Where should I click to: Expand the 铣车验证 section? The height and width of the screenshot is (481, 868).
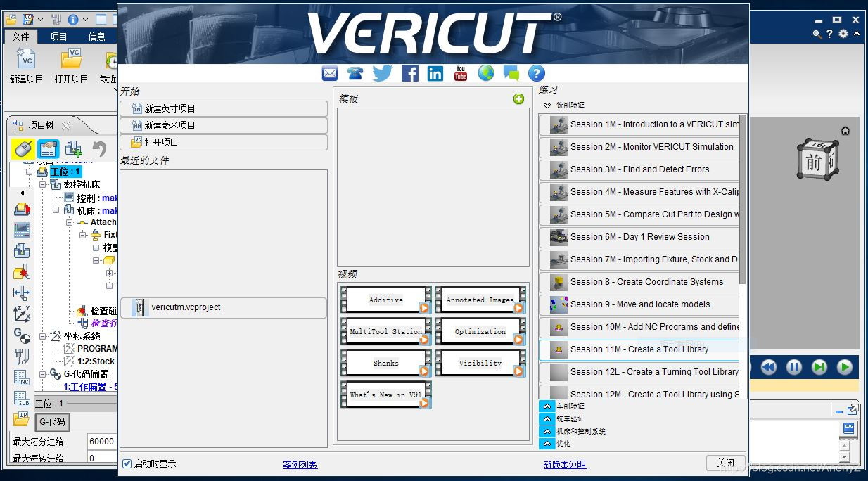pyautogui.click(x=547, y=418)
